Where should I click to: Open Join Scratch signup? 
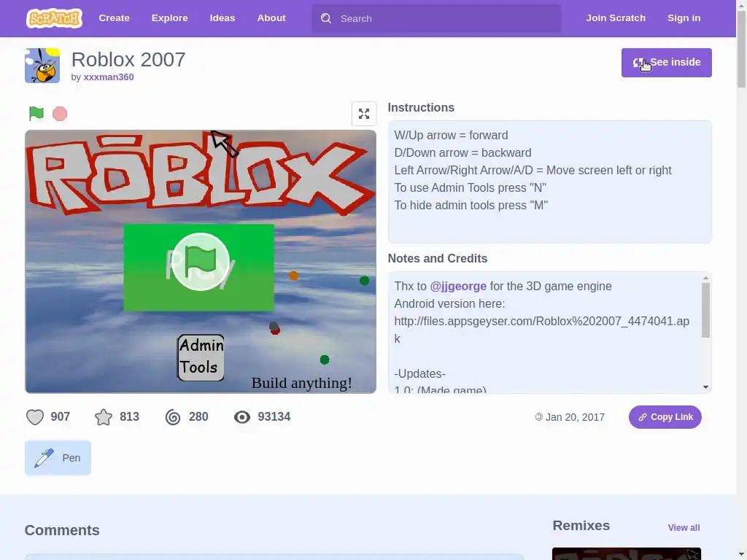pos(616,18)
